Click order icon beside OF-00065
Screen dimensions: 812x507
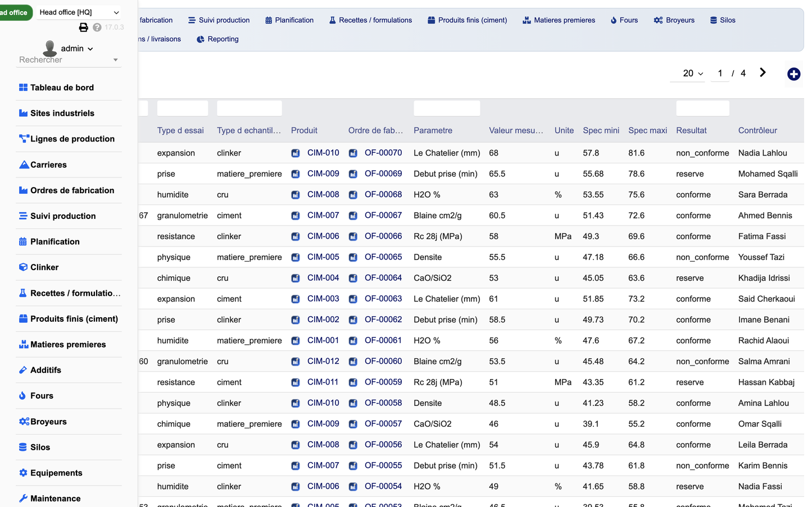click(353, 257)
